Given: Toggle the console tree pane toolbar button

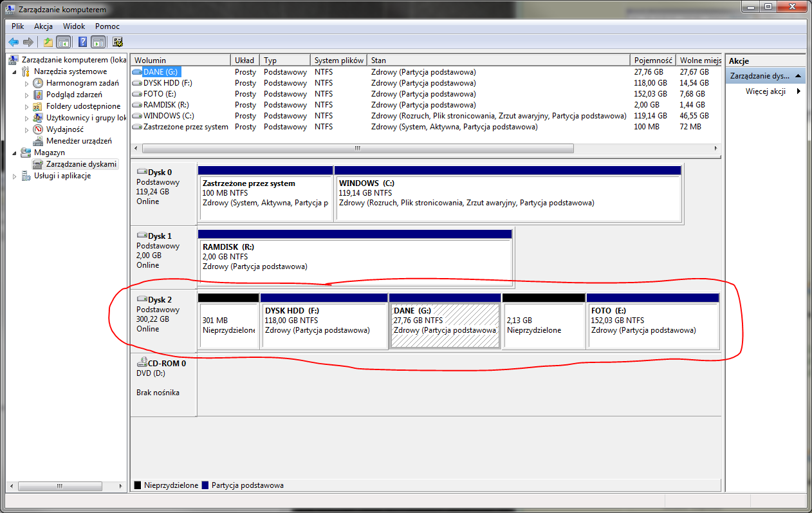Looking at the screenshot, I should tap(64, 42).
